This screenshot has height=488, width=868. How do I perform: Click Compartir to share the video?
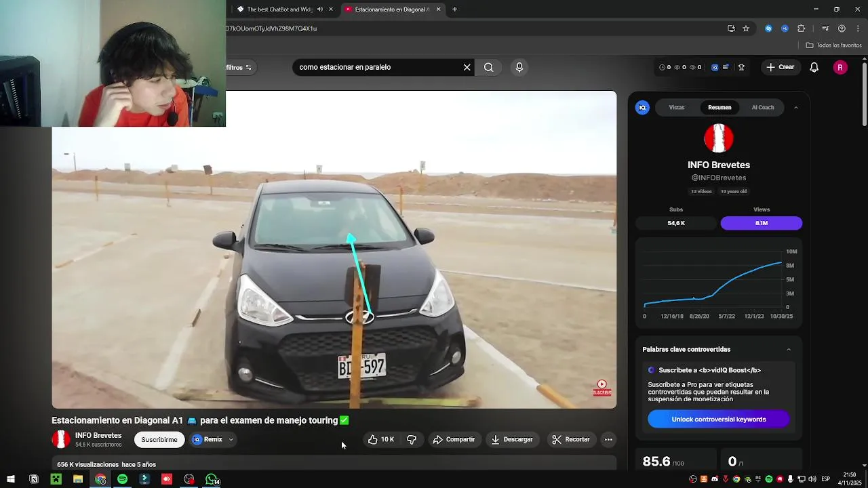[454, 439]
